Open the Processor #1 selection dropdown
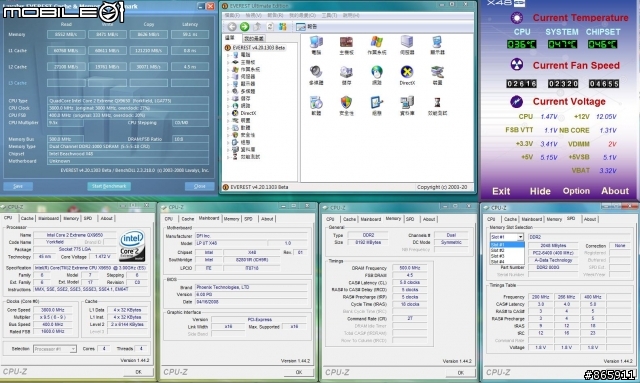 point(73,349)
